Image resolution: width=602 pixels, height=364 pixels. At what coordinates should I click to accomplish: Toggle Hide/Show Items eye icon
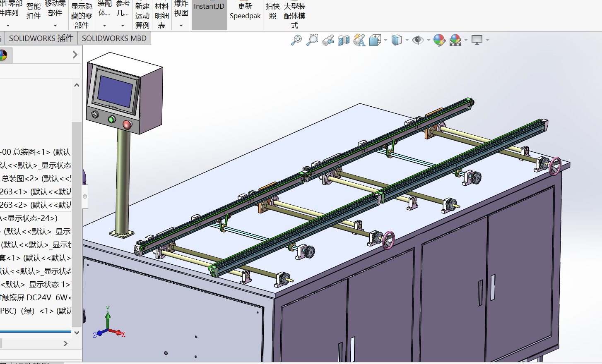pyautogui.click(x=418, y=40)
